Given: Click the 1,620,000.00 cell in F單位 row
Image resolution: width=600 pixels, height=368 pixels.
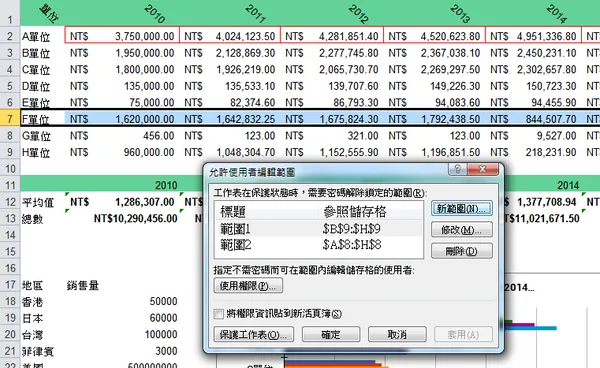Looking at the screenshot, I should (x=122, y=119).
